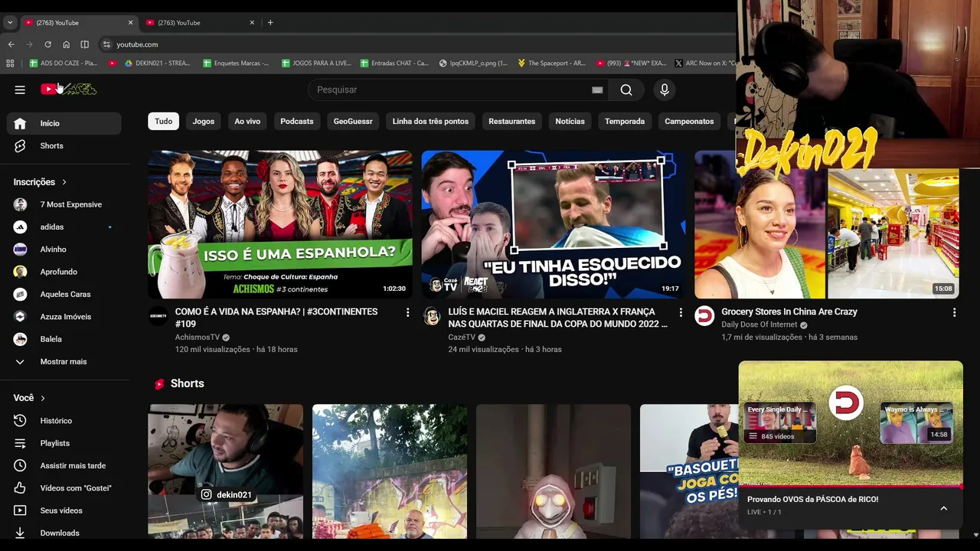This screenshot has width=980, height=551.
Task: Open the ADS DO CAZE bookmark
Action: 64,64
